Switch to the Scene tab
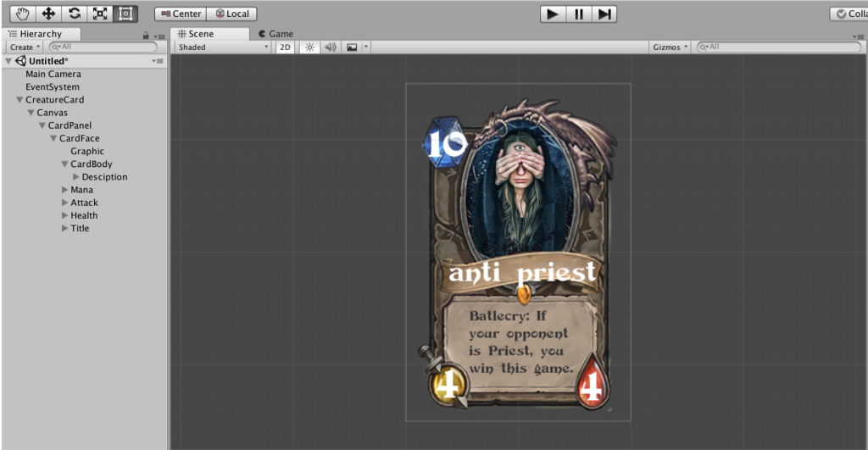 click(209, 34)
